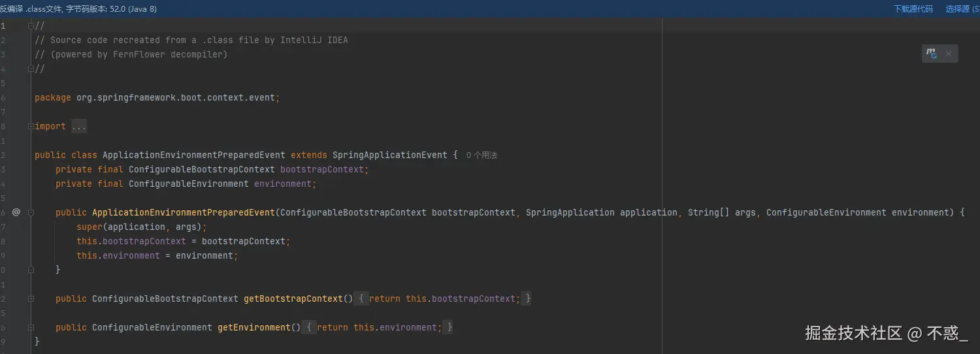
Task: Click SpringApplicationEvent in the class declaration
Action: click(x=389, y=155)
